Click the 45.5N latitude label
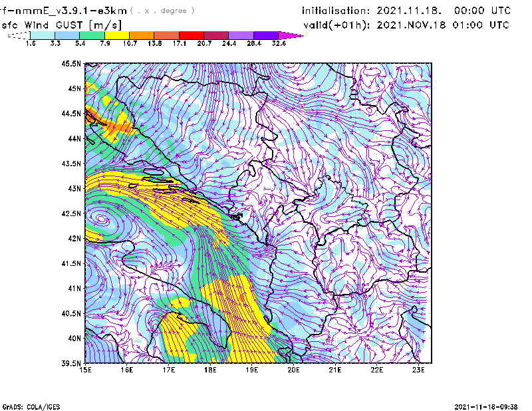This screenshot has height=411, width=532. (71, 63)
